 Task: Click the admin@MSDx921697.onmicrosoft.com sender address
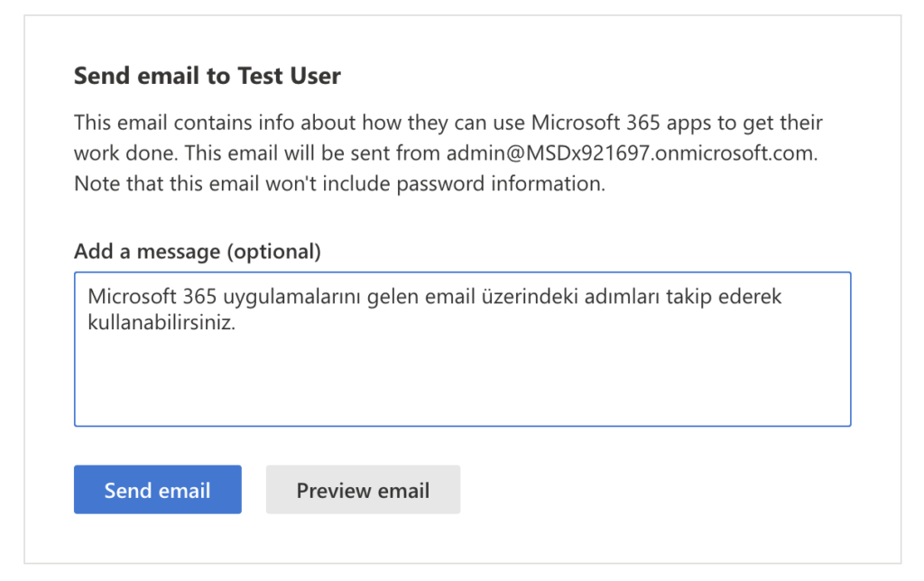631,153
